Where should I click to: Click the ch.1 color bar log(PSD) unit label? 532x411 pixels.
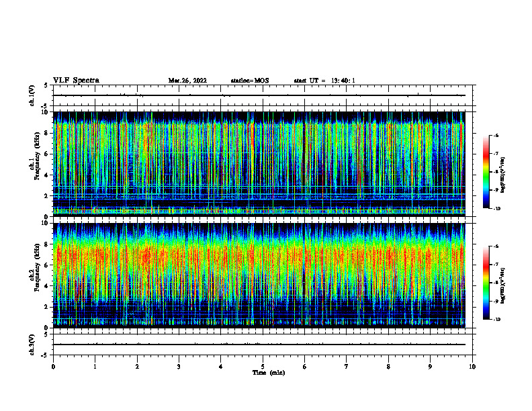[503, 175]
